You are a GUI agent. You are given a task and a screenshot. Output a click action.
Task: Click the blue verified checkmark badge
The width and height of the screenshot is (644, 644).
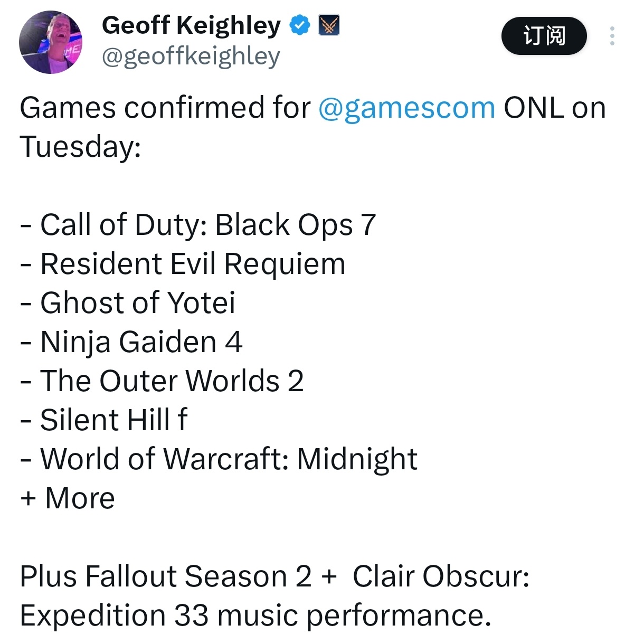(300, 25)
